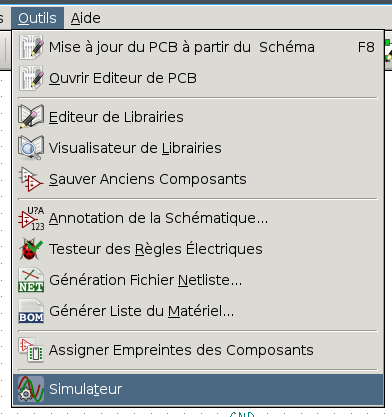Click the Simulateur waveform icon
Image resolution: width=392 pixels, height=417 pixels.
pos(31,389)
